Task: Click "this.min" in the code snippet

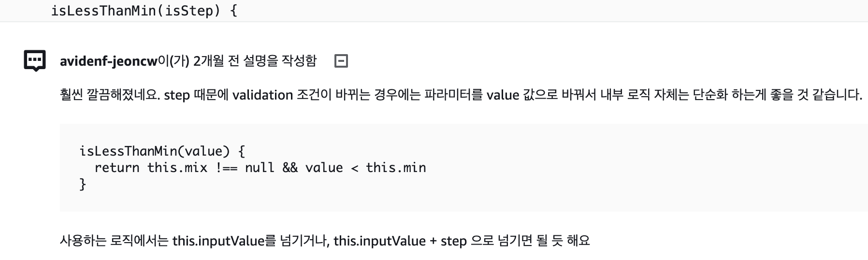Action: (x=396, y=168)
